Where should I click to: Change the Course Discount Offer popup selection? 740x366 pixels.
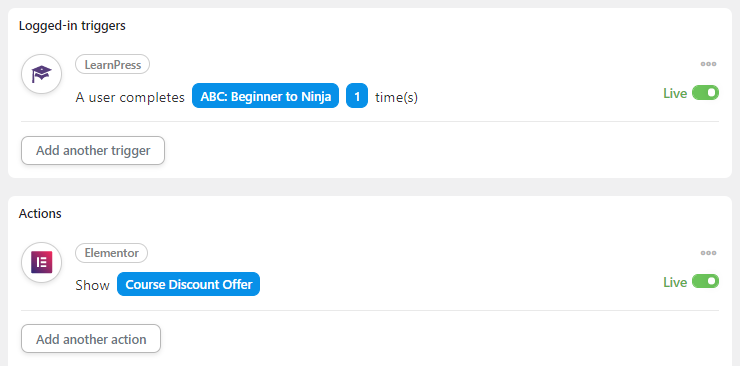click(x=188, y=284)
